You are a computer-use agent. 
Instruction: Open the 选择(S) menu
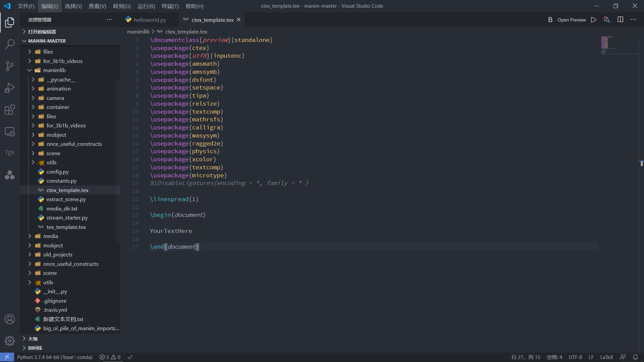(x=73, y=6)
